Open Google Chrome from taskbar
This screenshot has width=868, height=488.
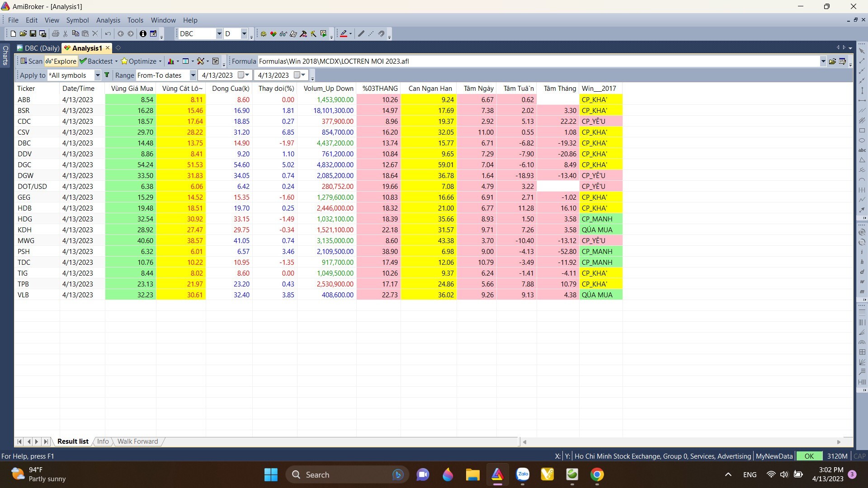[597, 474]
